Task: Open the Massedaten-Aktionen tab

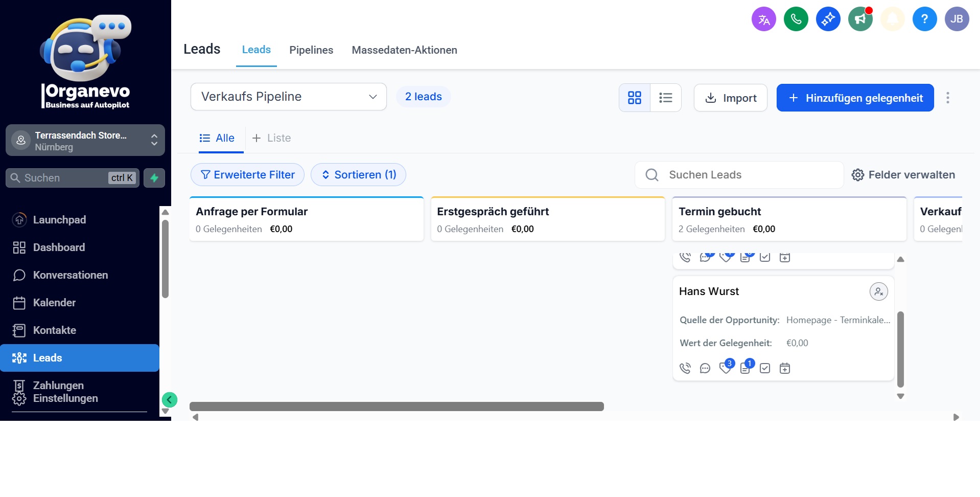Action: (x=404, y=50)
